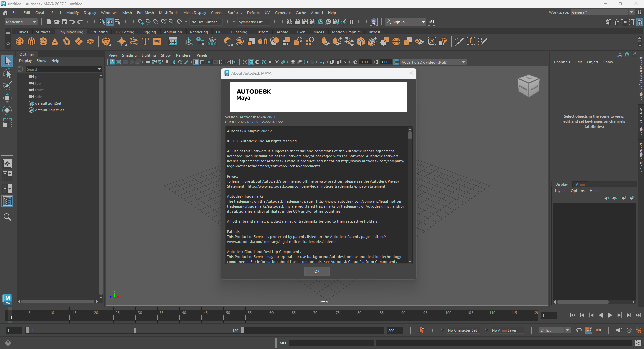Open the Modeling Toolkit vertical tab
The width and height of the screenshot is (644, 349).
coord(641,157)
